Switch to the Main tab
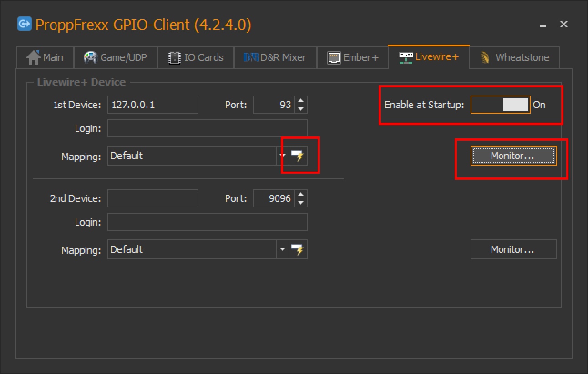588x374 pixels. 45,58
